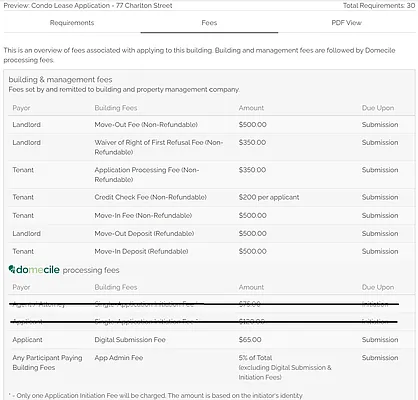Click the Move-Out Fee (Non-Refundable) row
Viewport: 418px width, 400px height.
click(x=211, y=125)
